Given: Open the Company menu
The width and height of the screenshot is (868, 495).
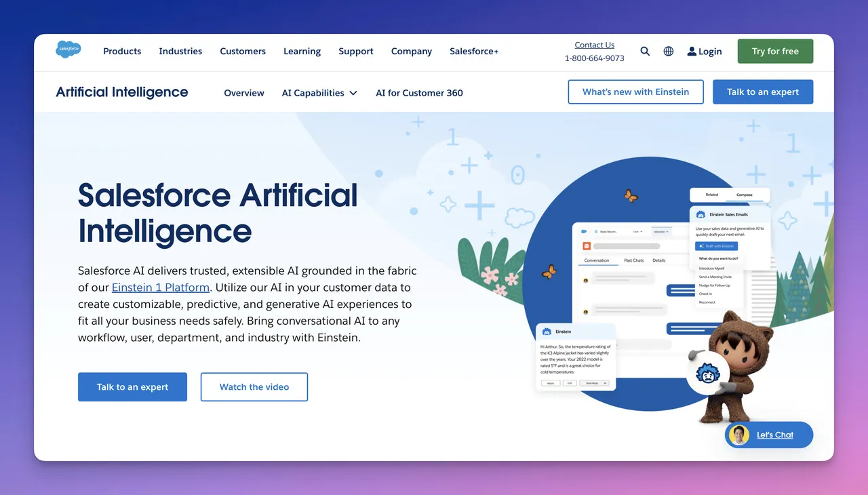Looking at the screenshot, I should (x=412, y=52).
